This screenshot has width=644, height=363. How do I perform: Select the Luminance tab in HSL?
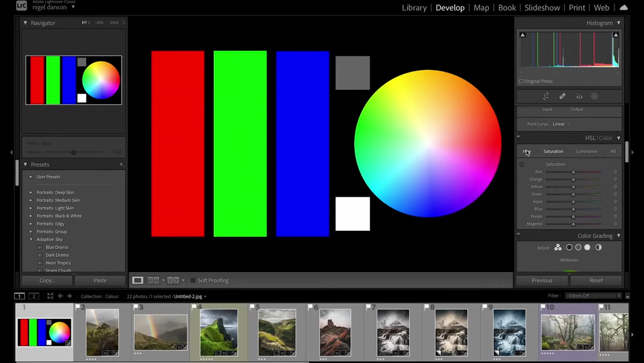(587, 151)
